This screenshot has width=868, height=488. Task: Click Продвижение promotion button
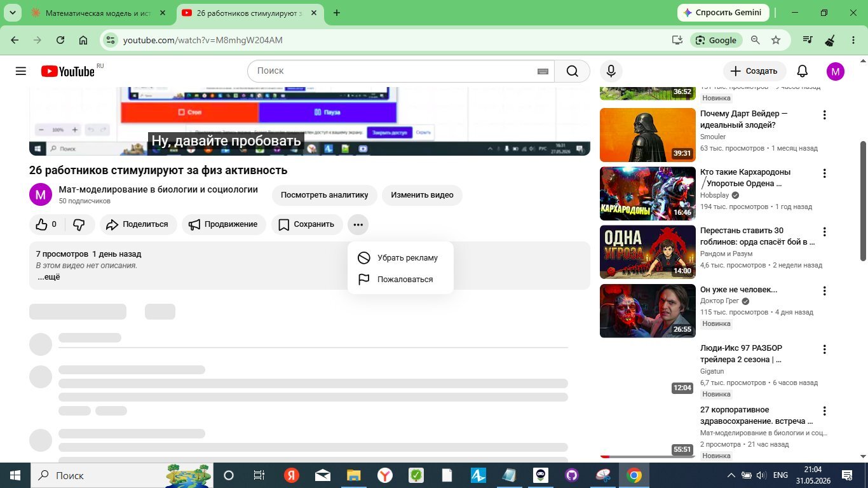(224, 224)
